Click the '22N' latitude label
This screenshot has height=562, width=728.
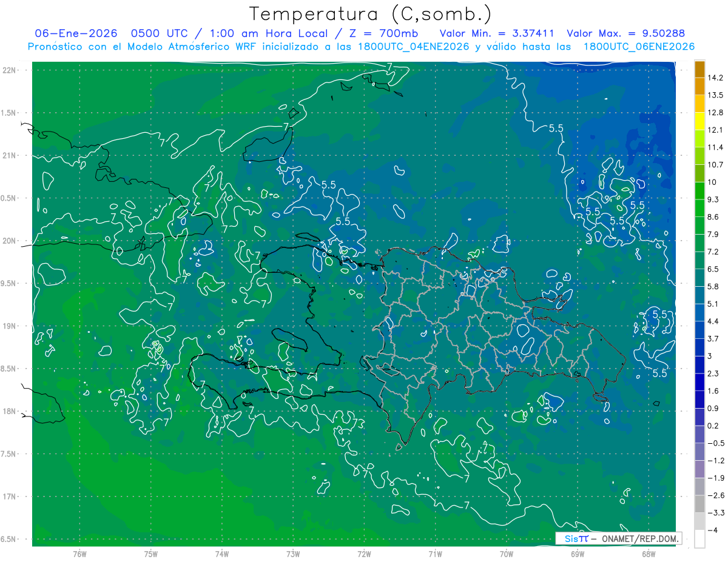[9, 70]
